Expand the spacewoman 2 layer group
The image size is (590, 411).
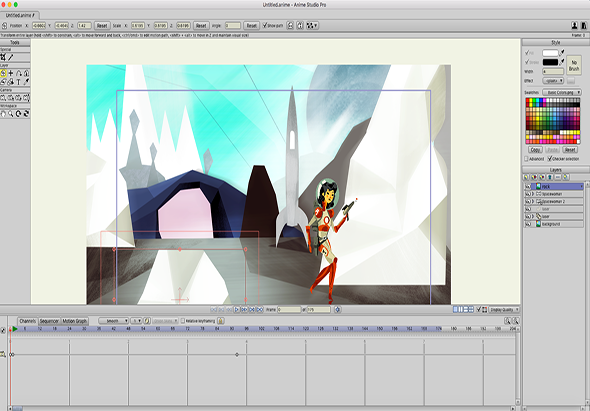(x=533, y=202)
